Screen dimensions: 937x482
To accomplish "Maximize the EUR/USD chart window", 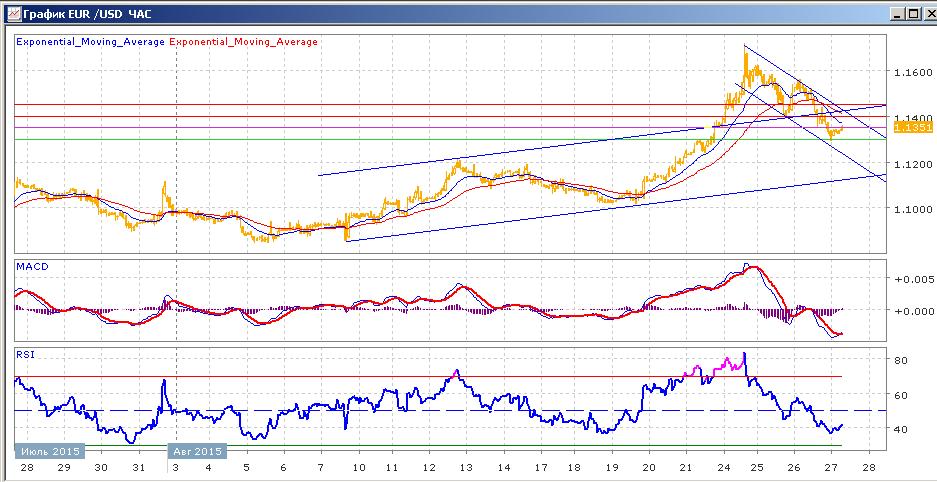I will click(912, 13).
